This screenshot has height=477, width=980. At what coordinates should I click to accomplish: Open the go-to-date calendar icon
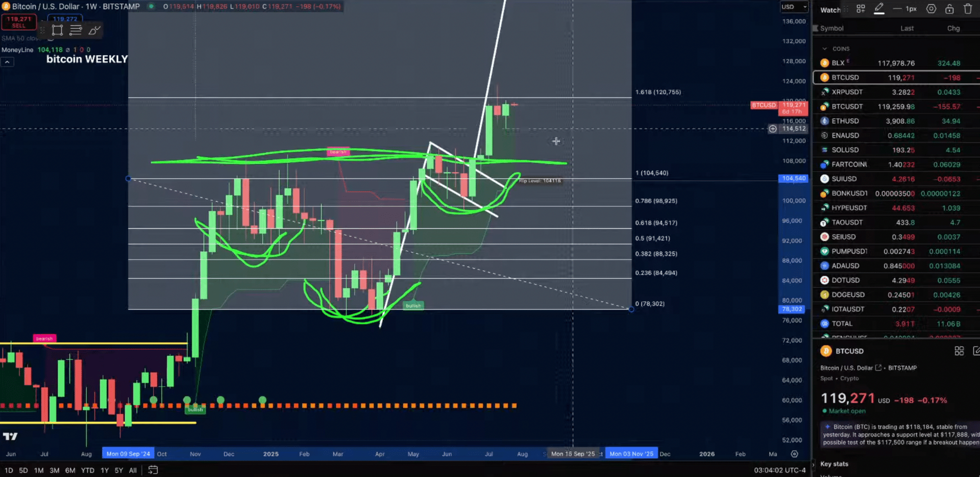[153, 470]
